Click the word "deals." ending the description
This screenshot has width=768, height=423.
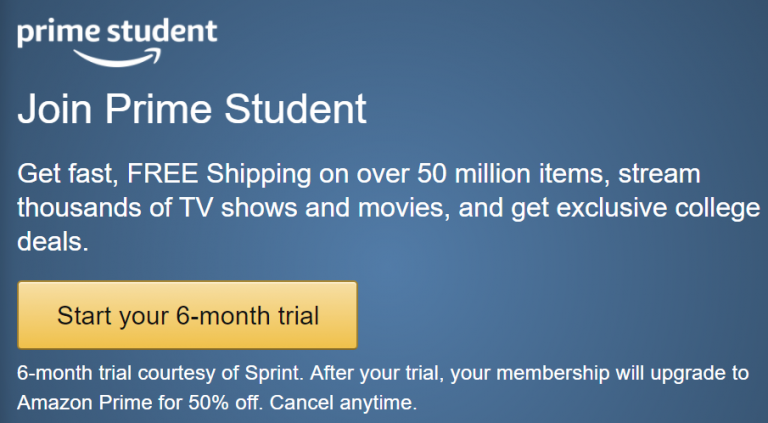53,241
